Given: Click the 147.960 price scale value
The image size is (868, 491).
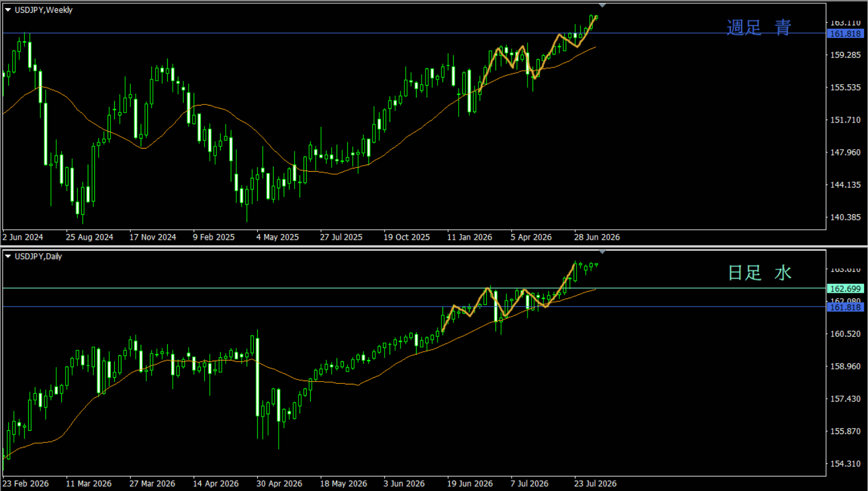Looking at the screenshot, I should 845,152.
